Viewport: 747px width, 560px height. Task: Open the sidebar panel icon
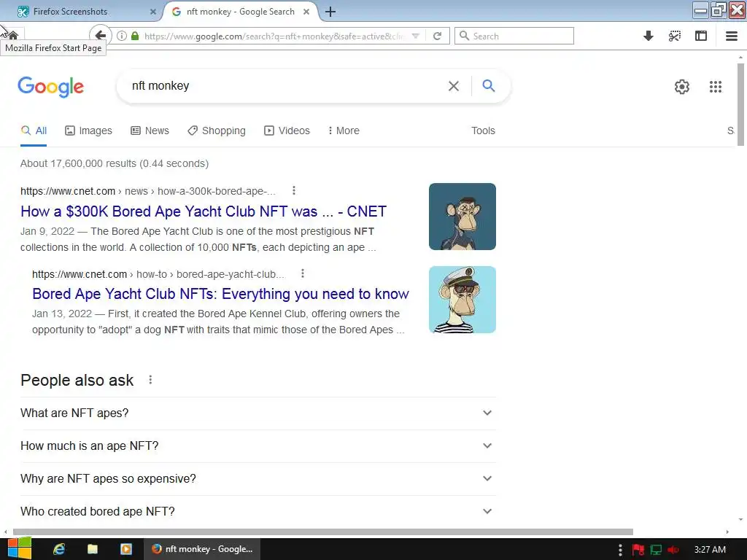(x=701, y=36)
